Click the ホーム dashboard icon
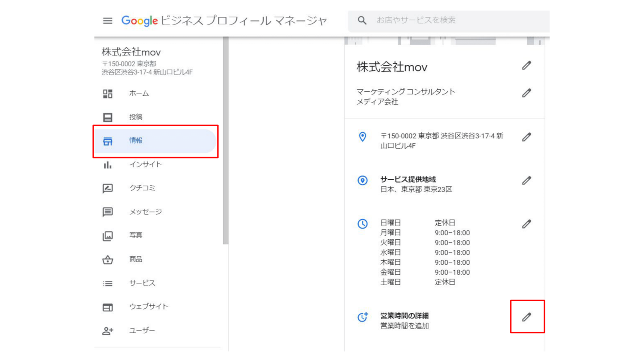Image resolution: width=644 pixels, height=362 pixels. point(107,94)
